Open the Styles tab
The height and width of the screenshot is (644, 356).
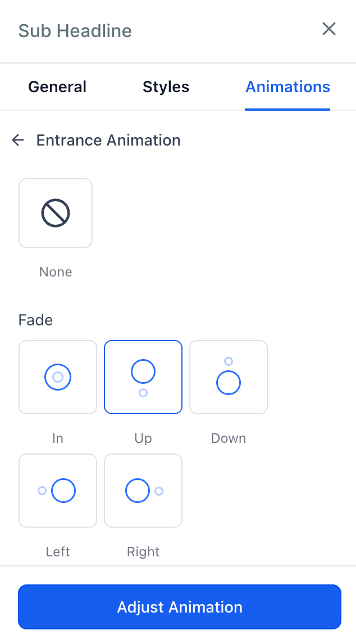click(166, 87)
